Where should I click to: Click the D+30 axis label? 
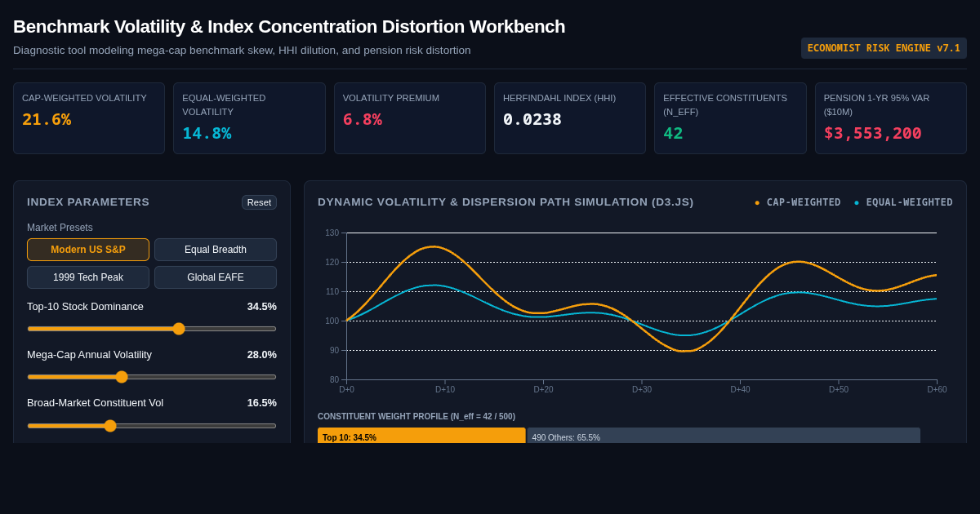pos(642,390)
